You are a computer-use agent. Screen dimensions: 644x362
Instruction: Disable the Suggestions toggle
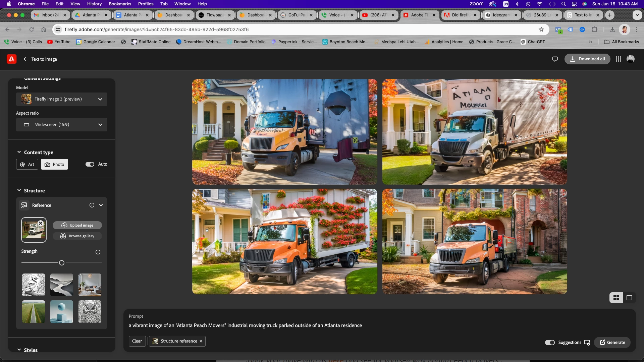click(550, 343)
